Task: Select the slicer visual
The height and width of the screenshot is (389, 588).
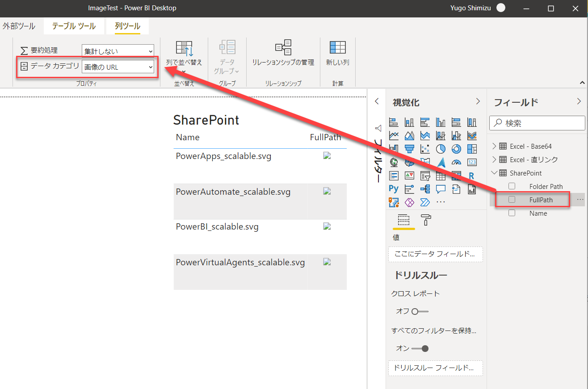Action: (425, 176)
